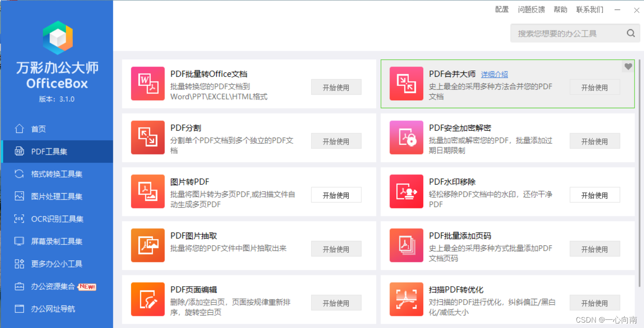
Task: Click the browser icon beside 办公网址导航
Action: [19, 309]
